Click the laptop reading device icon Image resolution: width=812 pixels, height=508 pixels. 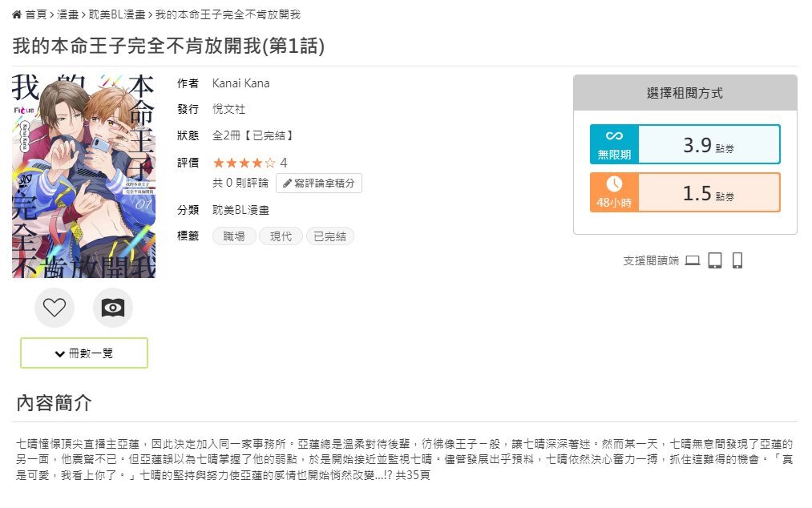pyautogui.click(x=693, y=260)
